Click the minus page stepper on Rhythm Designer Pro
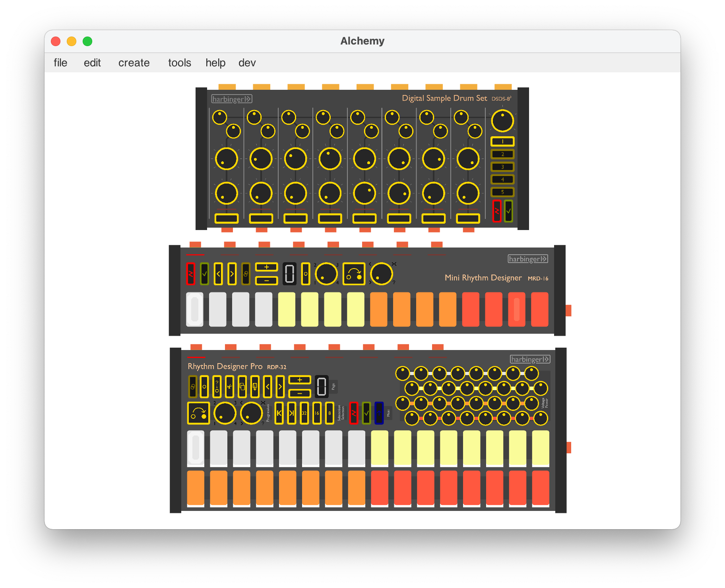Image resolution: width=725 pixels, height=588 pixels. [300, 393]
